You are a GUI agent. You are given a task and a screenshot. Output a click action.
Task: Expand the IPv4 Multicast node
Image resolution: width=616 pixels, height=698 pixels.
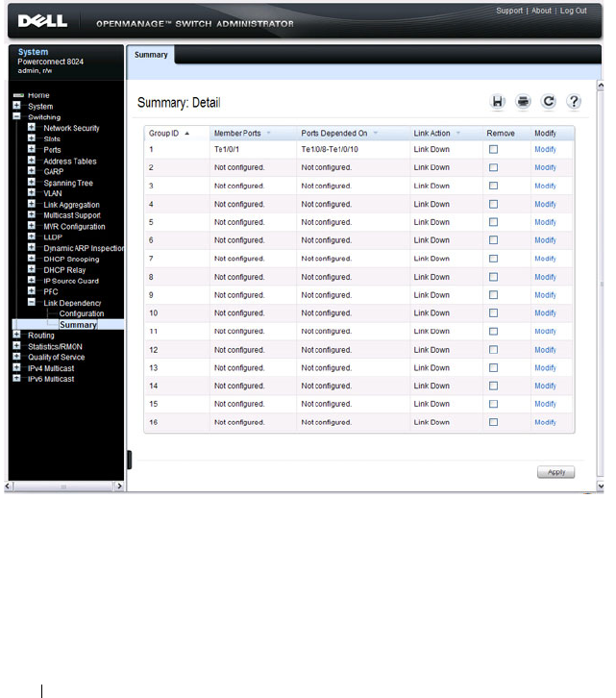[x=16, y=367]
